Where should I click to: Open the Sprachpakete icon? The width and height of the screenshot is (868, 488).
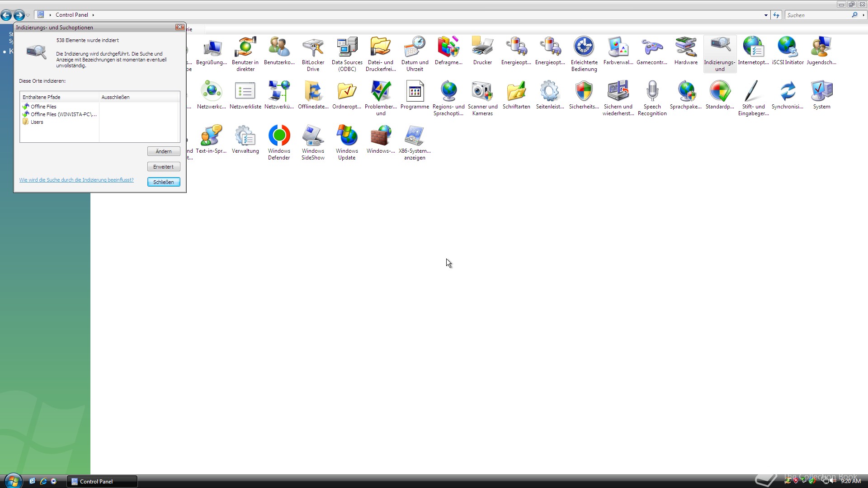tap(686, 95)
